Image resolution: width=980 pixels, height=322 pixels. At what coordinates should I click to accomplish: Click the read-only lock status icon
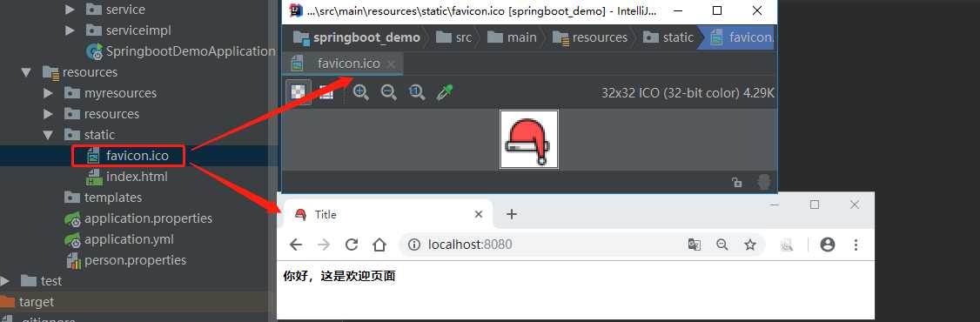pos(737,182)
